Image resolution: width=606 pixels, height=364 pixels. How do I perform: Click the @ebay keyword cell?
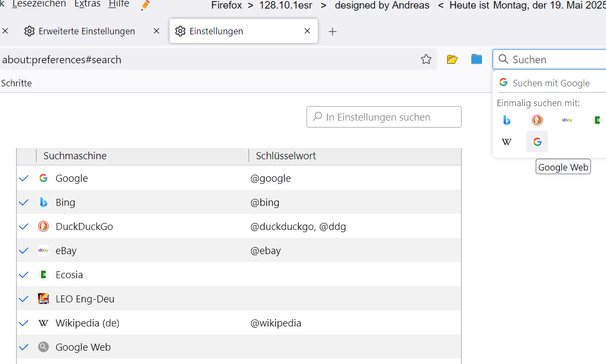click(x=266, y=250)
